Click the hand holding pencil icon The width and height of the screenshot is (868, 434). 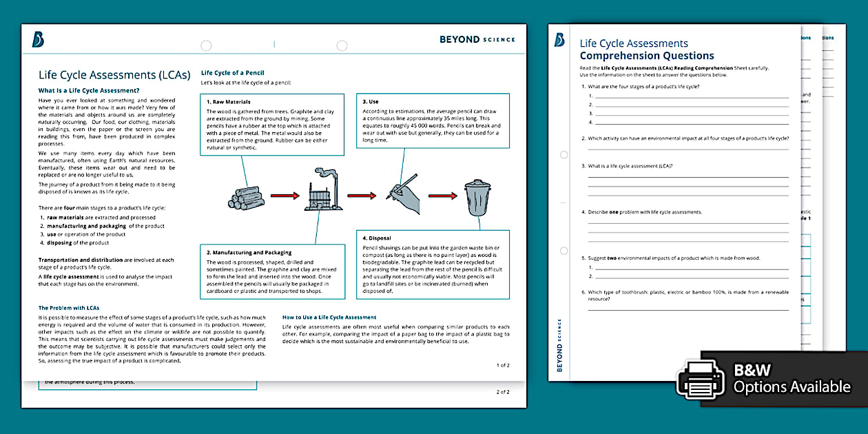[x=404, y=195]
